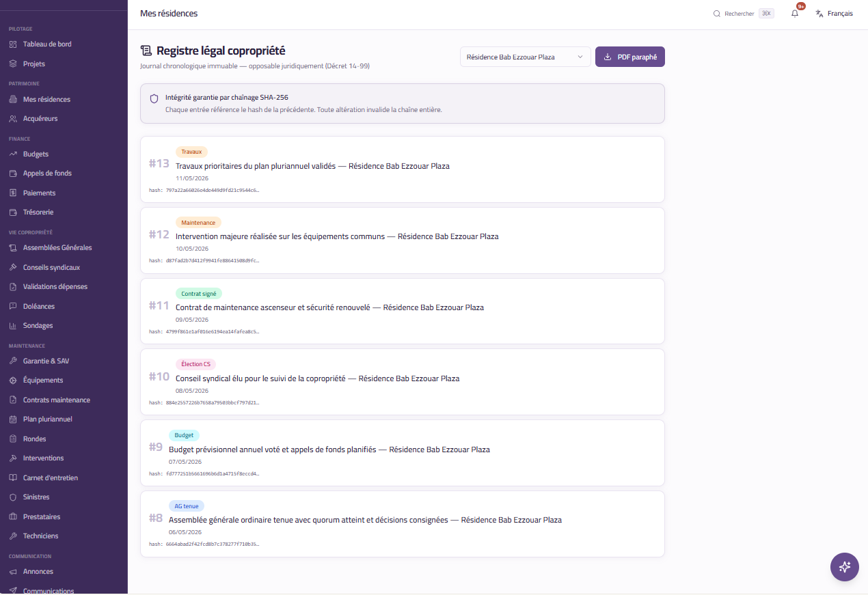Click the Projets layers icon
This screenshot has height=595, width=868.
[x=13, y=64]
